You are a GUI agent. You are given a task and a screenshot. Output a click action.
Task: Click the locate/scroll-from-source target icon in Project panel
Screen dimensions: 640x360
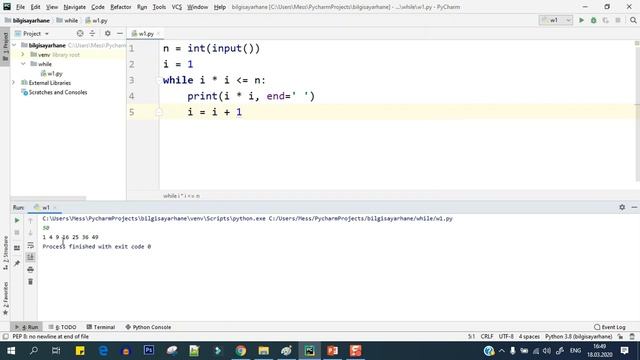click(x=80, y=33)
